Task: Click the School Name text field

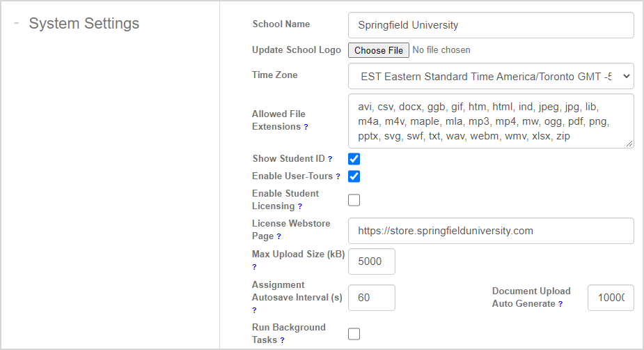Action: pyautogui.click(x=491, y=25)
